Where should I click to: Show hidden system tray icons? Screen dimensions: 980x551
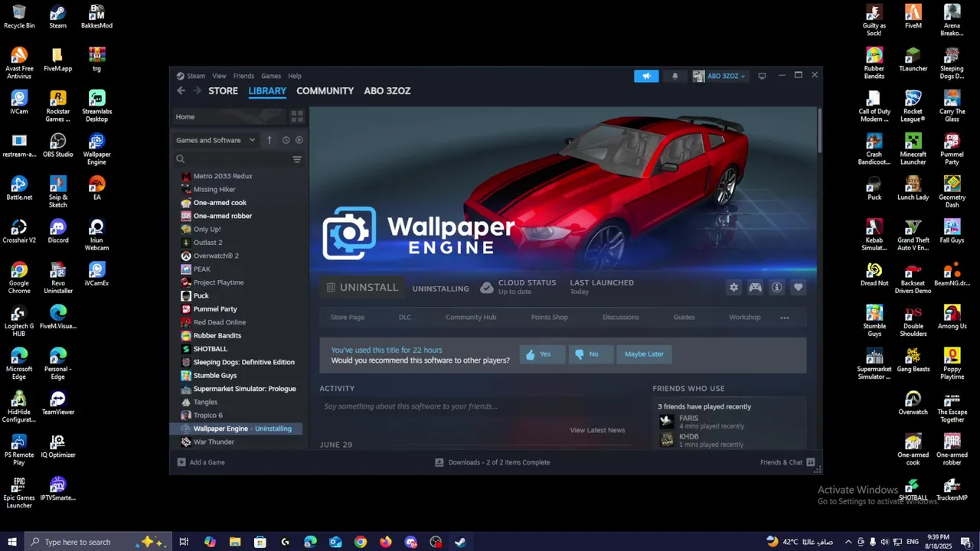(848, 542)
